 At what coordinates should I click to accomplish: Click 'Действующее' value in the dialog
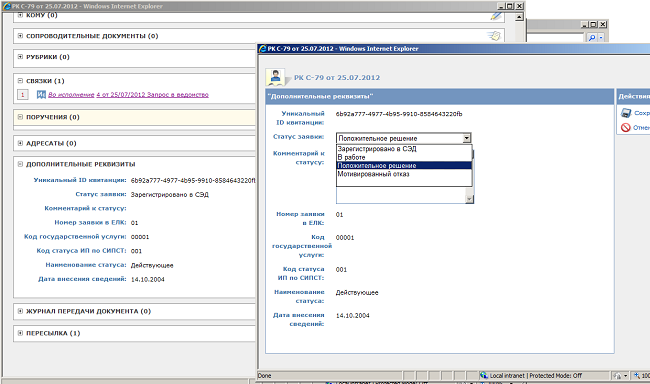point(357,293)
